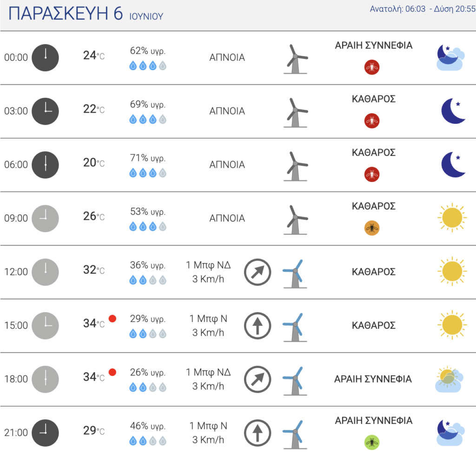This screenshot has height=456, width=476.
Task: Click the wind direction arrow at 15:00
Action: pos(258,326)
